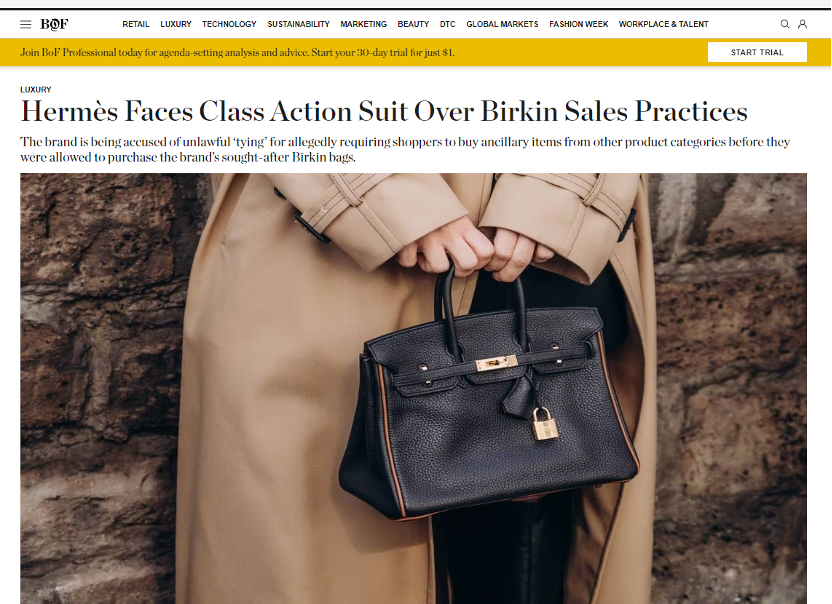Click the article subheading about unlawful tying
This screenshot has width=832, height=604.
(405, 150)
